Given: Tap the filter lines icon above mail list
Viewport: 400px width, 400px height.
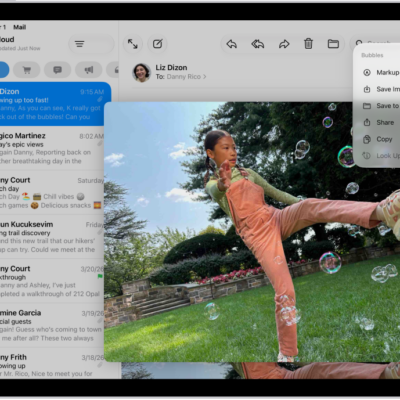Looking at the screenshot, I should coord(79,44).
